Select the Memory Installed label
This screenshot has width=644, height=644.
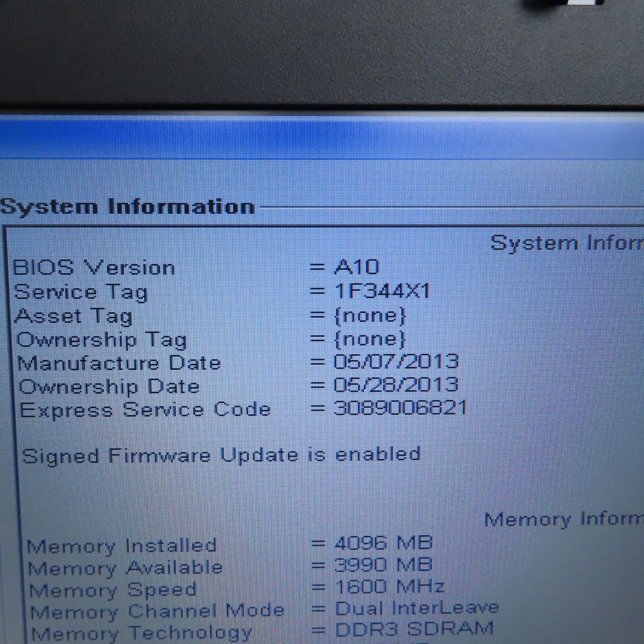[122, 547]
